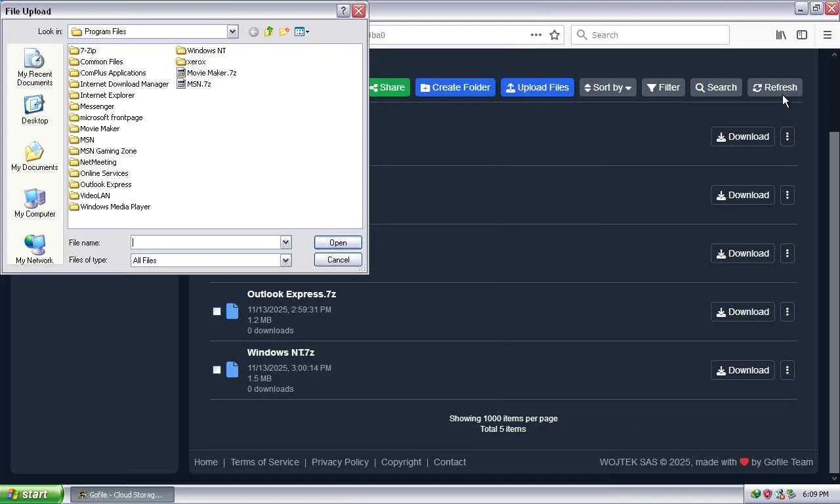Click the file icon beside Windows NT.7z
This screenshot has height=504, width=840.
[x=232, y=369]
